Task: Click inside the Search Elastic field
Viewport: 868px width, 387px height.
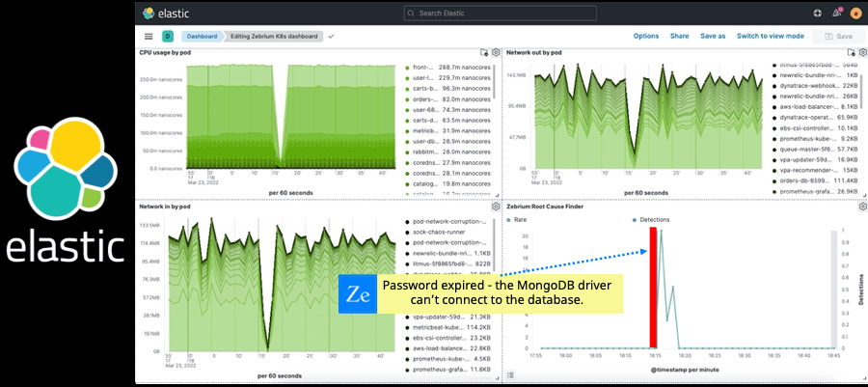Action: 501,14
